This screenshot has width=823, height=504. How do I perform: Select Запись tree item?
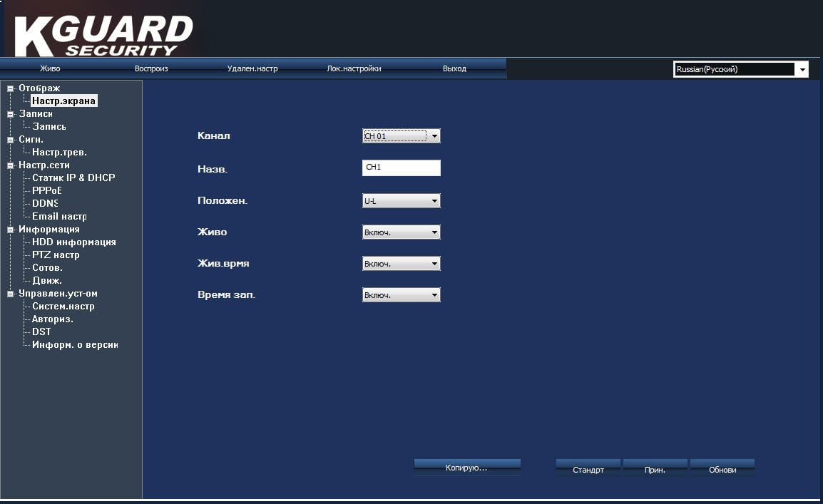tap(49, 126)
